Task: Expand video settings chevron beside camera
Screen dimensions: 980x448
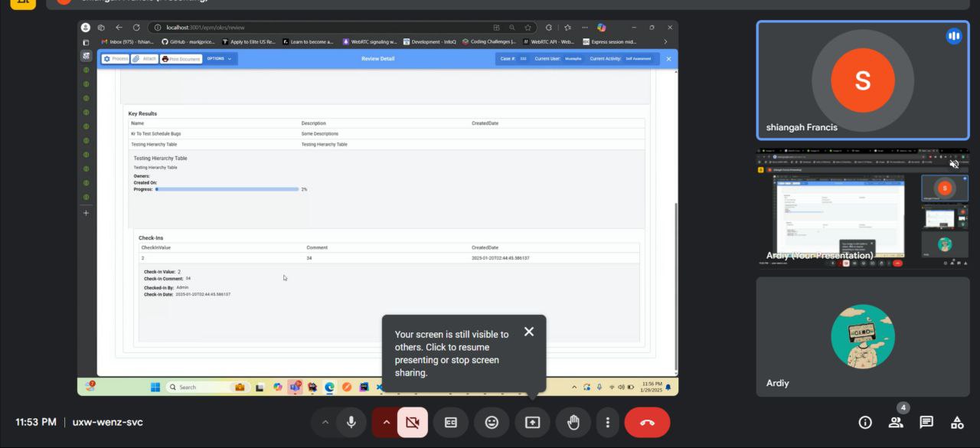Action: pos(386,422)
